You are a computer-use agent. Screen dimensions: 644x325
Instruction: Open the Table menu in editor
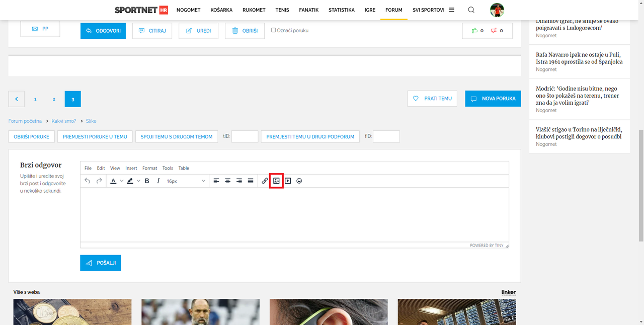click(184, 168)
